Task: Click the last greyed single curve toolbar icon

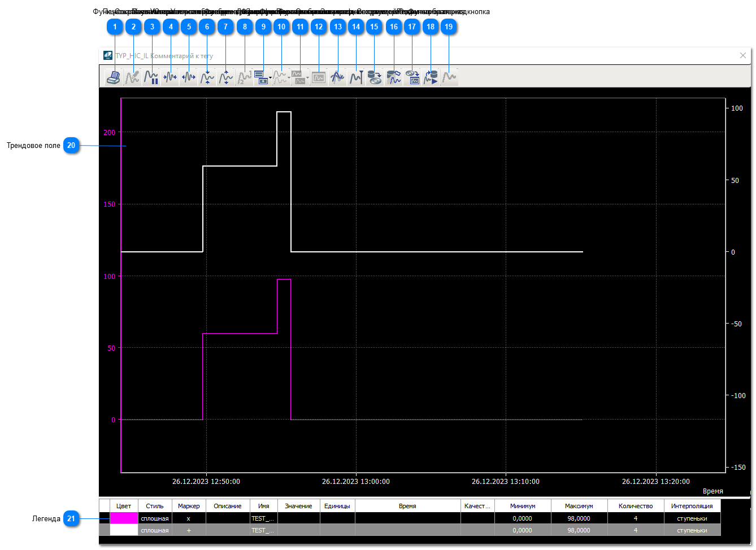Action: (449, 77)
